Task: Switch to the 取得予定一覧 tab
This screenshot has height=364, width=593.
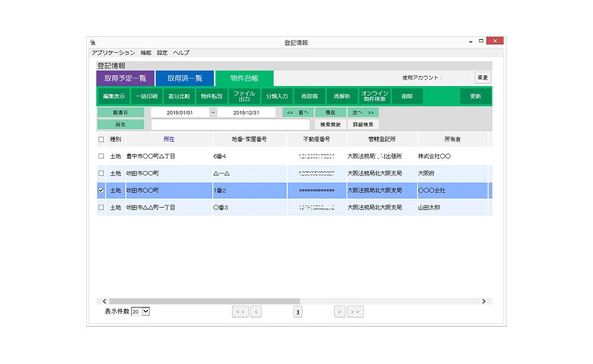Action: [x=125, y=78]
